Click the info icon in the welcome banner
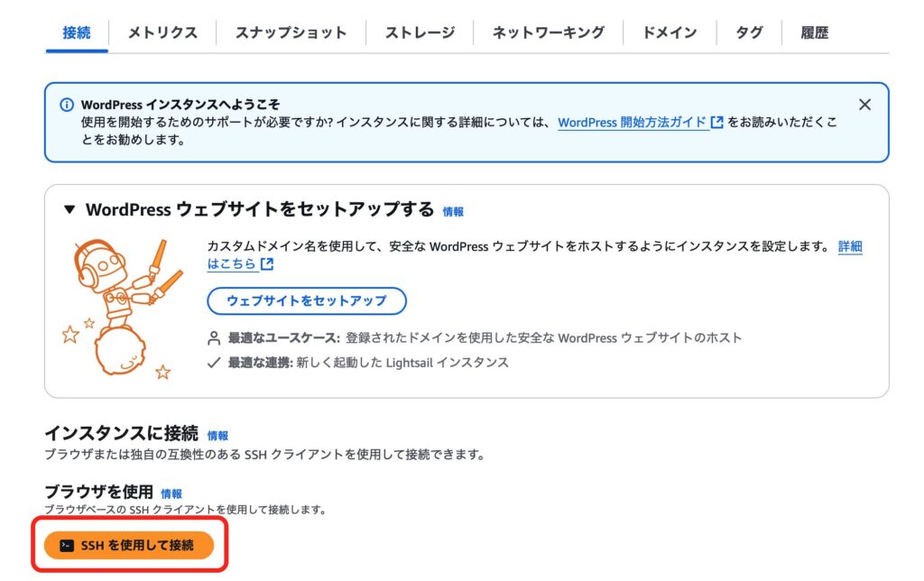Screen dimensions: 924x581 click(67, 105)
